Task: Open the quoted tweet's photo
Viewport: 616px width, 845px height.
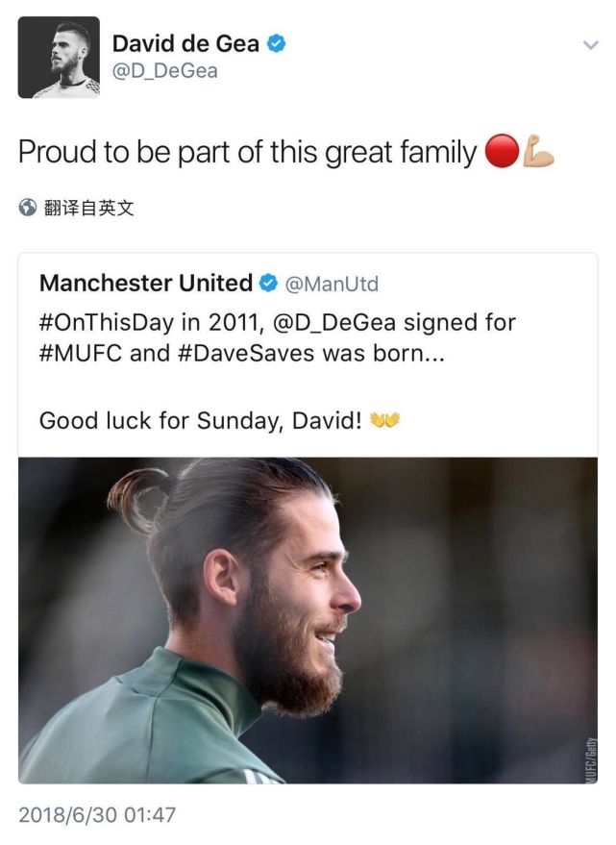Action: (308, 620)
